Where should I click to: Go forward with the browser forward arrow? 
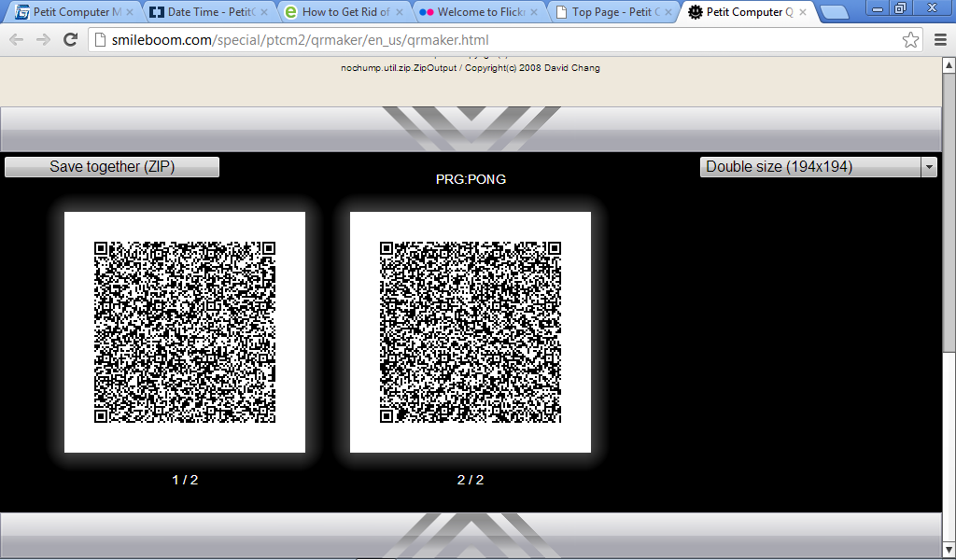(43, 40)
